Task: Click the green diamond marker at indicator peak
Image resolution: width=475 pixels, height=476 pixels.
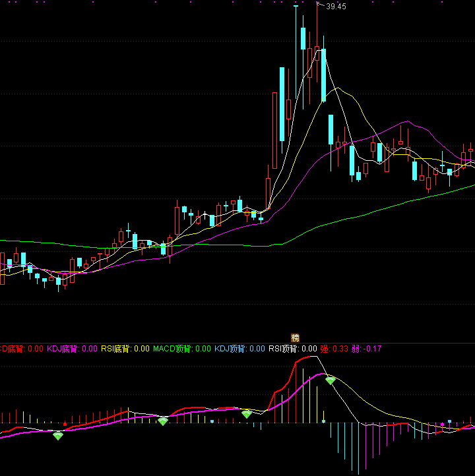Action: point(330,380)
